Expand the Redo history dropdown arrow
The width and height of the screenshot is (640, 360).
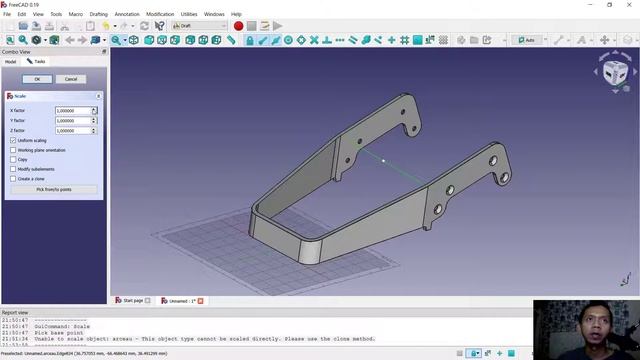pyautogui.click(x=133, y=26)
